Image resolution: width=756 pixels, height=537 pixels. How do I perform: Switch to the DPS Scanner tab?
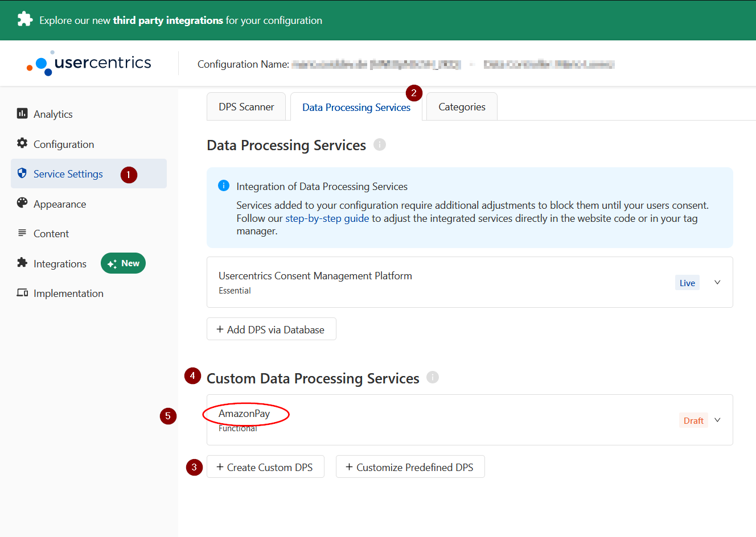(246, 107)
